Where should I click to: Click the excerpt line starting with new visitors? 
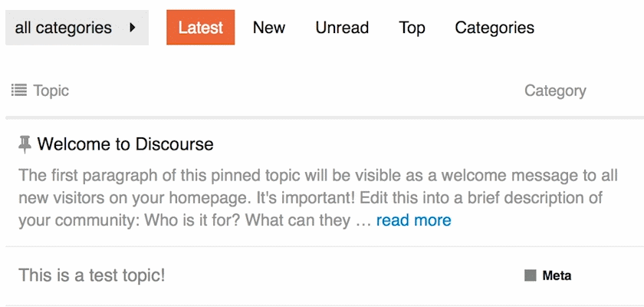tap(310, 198)
